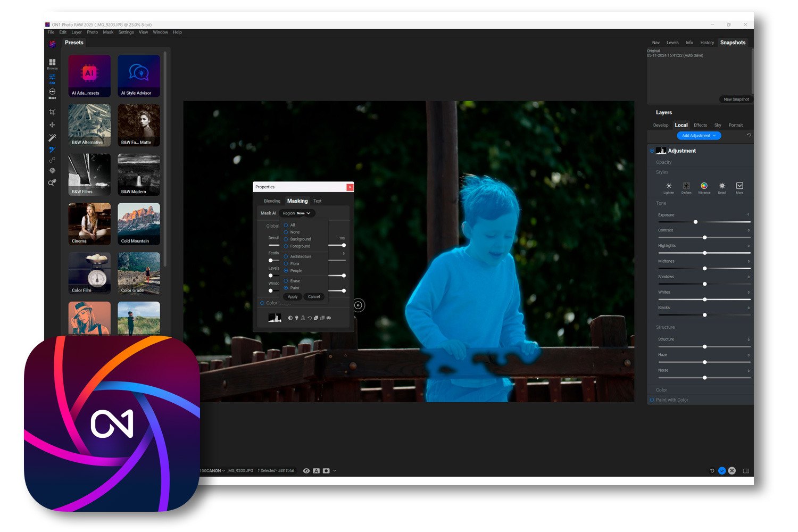Open the Region dropdown in Mask AI

297,213
